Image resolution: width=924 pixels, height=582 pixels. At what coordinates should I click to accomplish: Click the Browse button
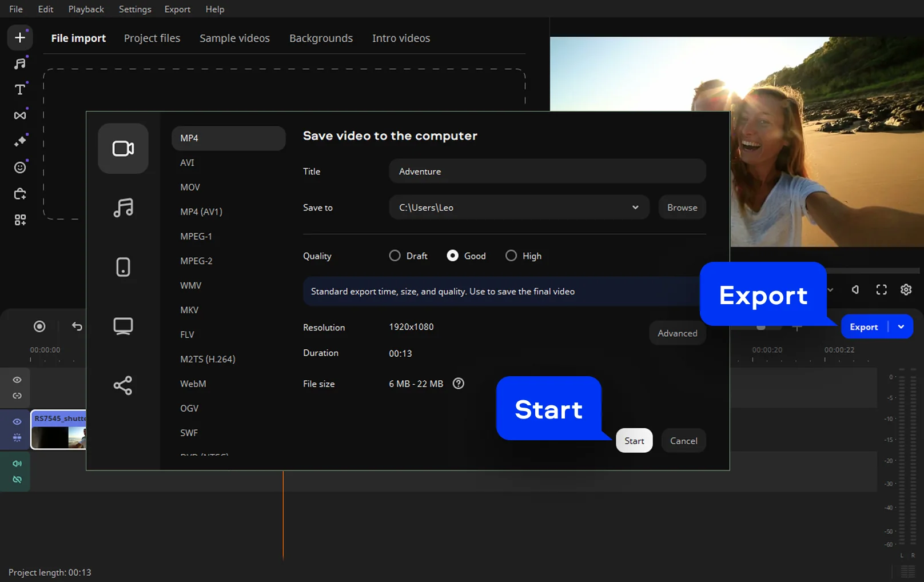point(682,208)
